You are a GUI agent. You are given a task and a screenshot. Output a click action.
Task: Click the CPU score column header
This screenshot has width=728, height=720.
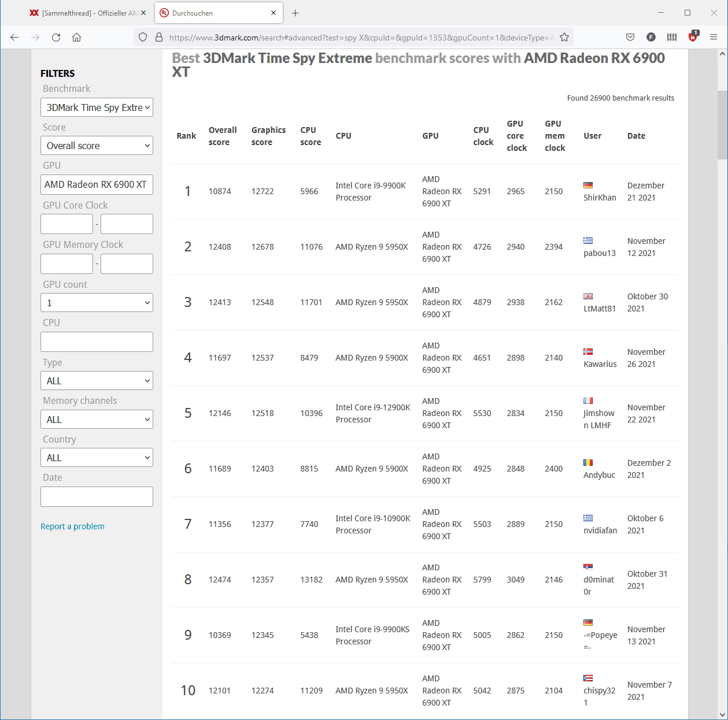tap(311, 136)
